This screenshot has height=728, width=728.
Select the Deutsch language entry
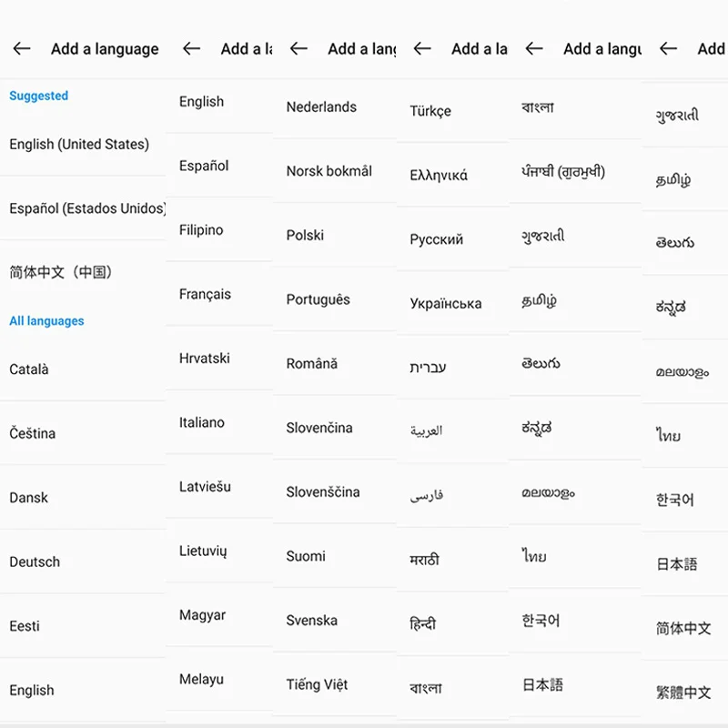click(x=35, y=561)
